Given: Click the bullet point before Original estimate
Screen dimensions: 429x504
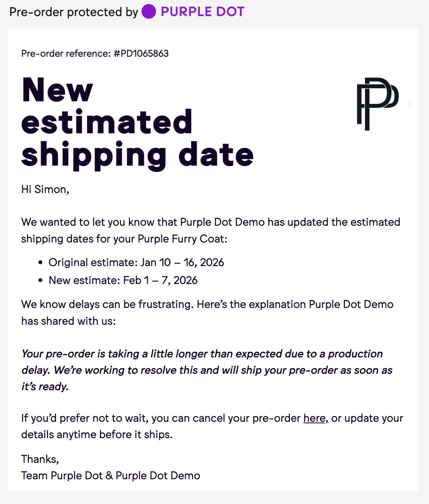Looking at the screenshot, I should [40, 263].
